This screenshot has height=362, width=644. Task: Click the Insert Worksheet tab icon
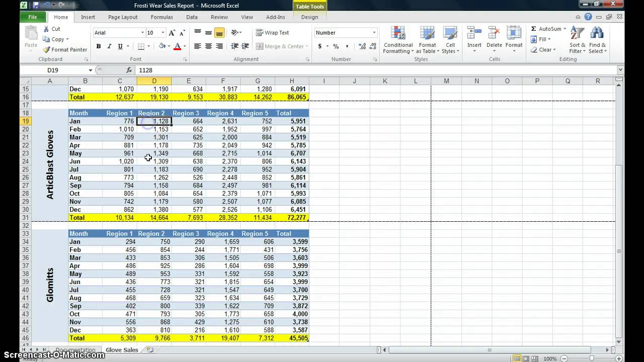[150, 350]
